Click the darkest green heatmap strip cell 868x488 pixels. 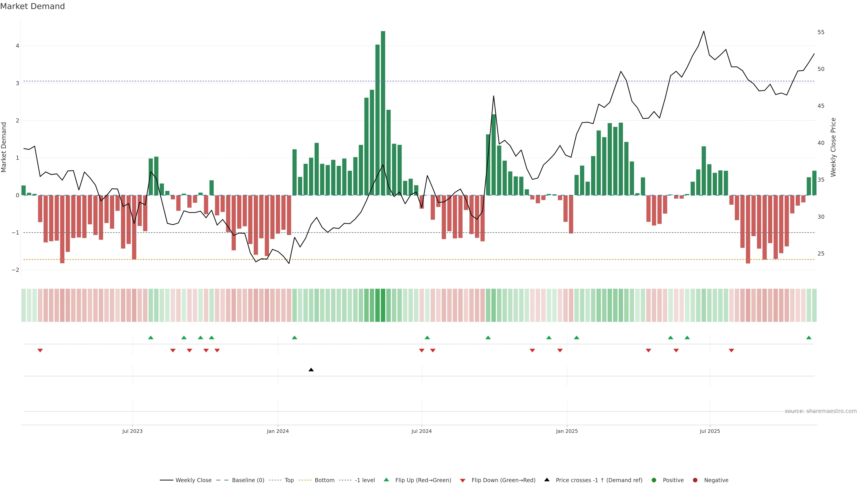pyautogui.click(x=383, y=305)
